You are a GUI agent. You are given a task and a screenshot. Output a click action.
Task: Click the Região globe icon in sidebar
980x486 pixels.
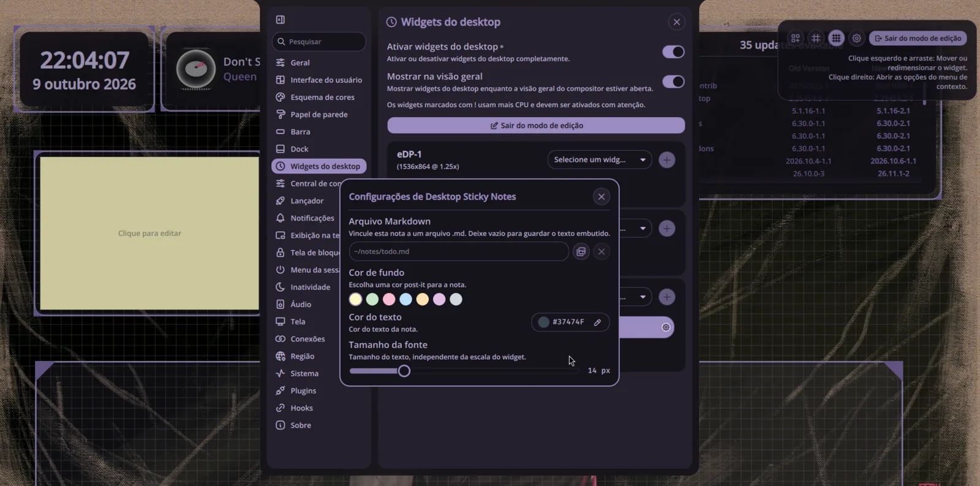tap(281, 356)
